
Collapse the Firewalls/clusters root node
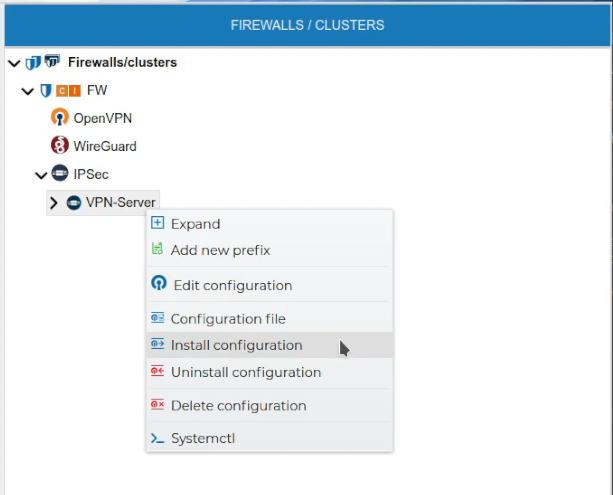click(14, 63)
